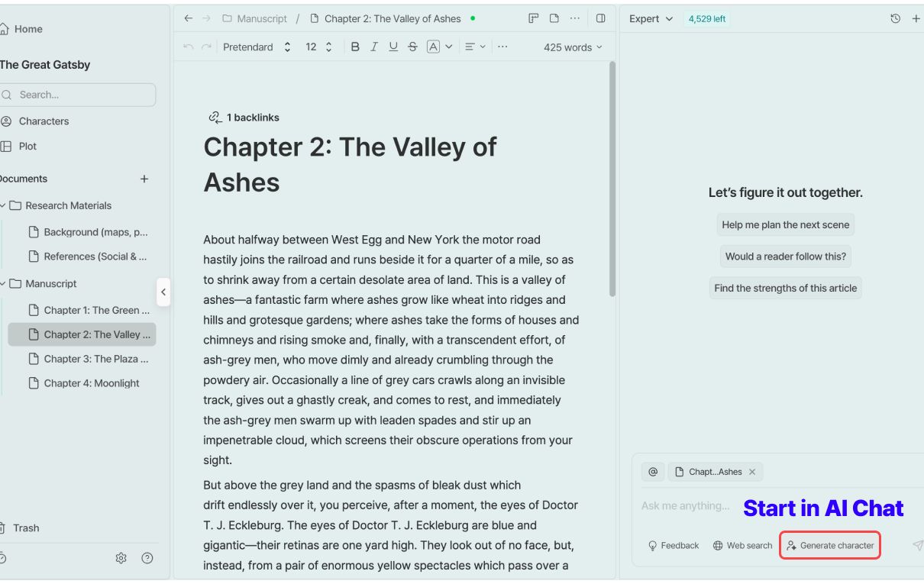Toggle the right sidebar panel
Screen dimensions: 924x584
click(601, 18)
